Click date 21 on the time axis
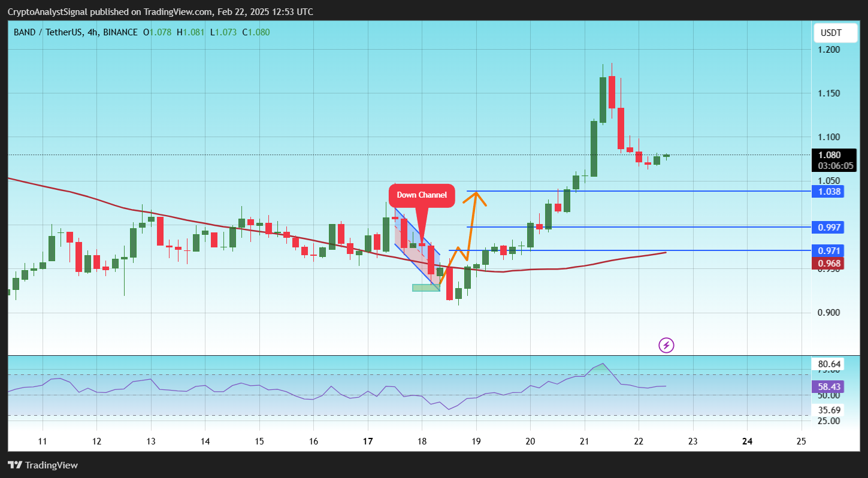 point(585,441)
